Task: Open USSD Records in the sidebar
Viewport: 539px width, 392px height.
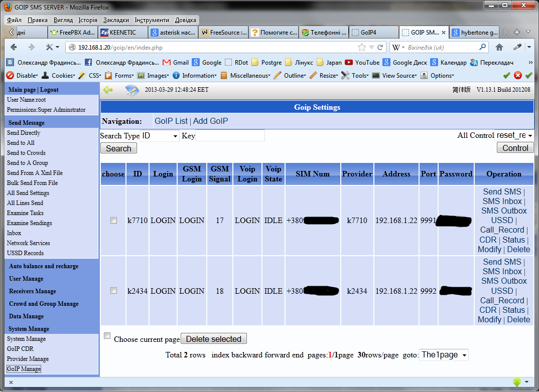Action: pos(25,253)
